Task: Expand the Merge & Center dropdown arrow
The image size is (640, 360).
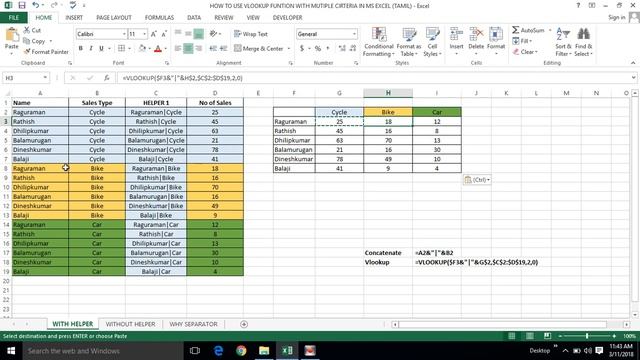Action: click(289, 49)
